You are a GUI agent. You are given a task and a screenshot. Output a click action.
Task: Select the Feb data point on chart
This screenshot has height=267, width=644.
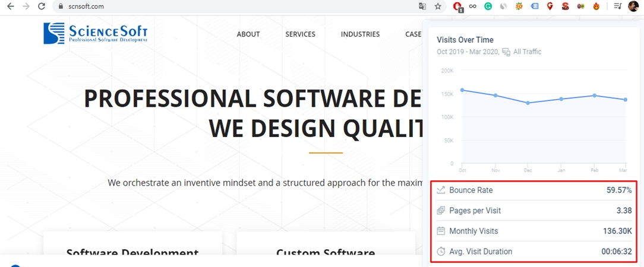point(594,95)
